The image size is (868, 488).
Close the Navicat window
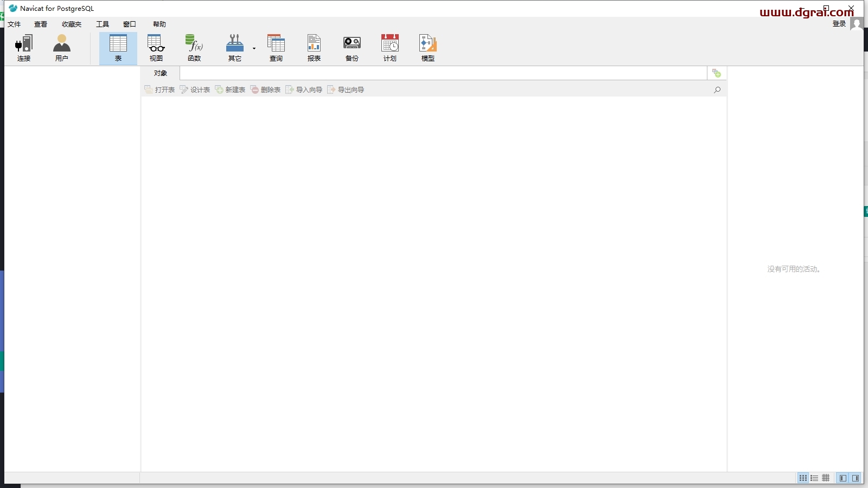tap(851, 8)
